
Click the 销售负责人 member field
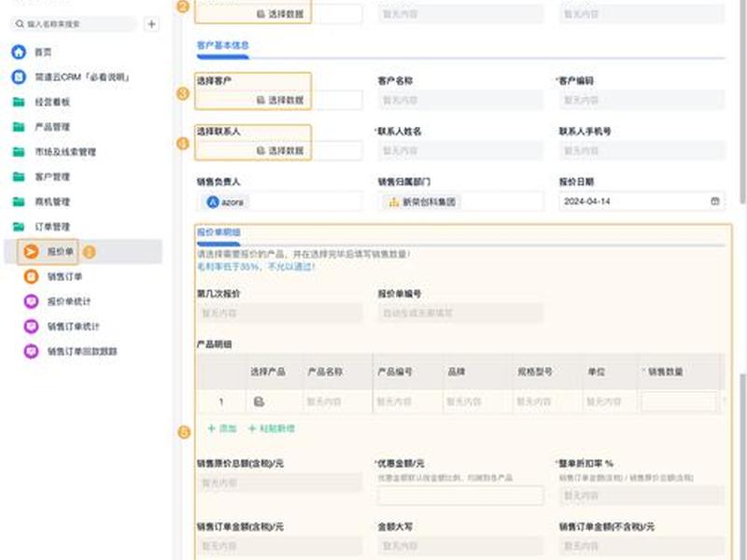[x=279, y=202]
